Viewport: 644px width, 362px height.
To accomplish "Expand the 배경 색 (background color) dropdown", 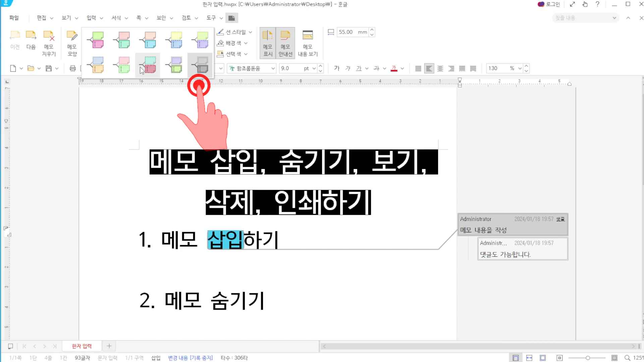I will click(x=246, y=43).
